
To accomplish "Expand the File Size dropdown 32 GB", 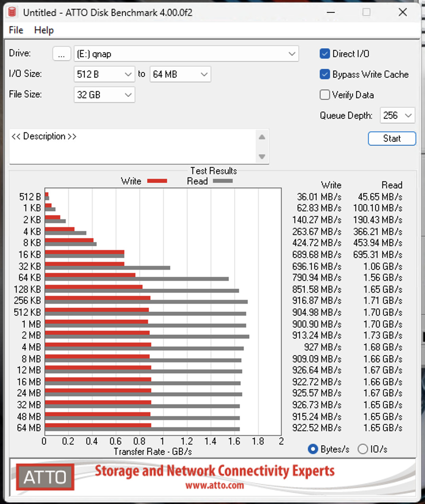I will [x=104, y=95].
